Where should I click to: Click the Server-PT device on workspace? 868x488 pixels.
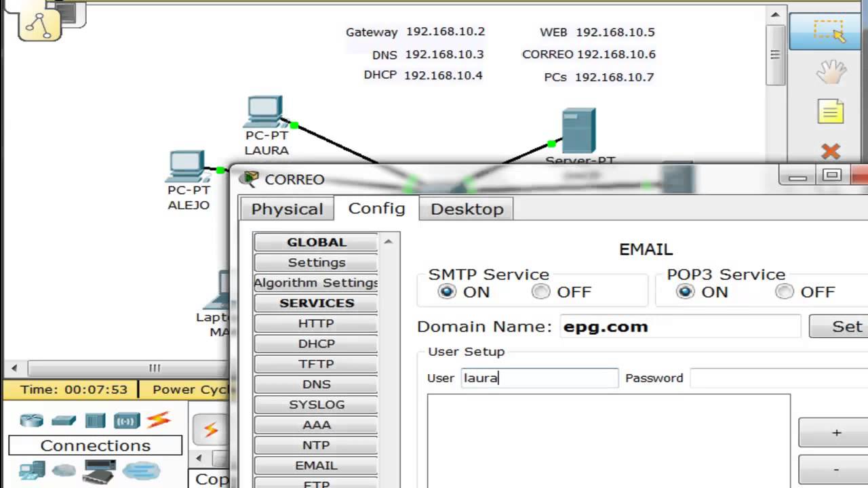click(579, 131)
